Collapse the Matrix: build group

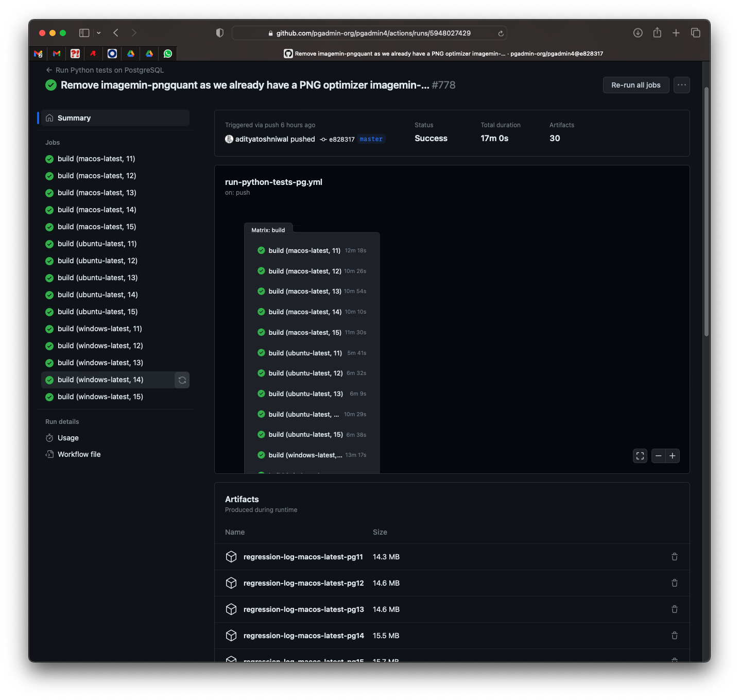pyautogui.click(x=268, y=230)
